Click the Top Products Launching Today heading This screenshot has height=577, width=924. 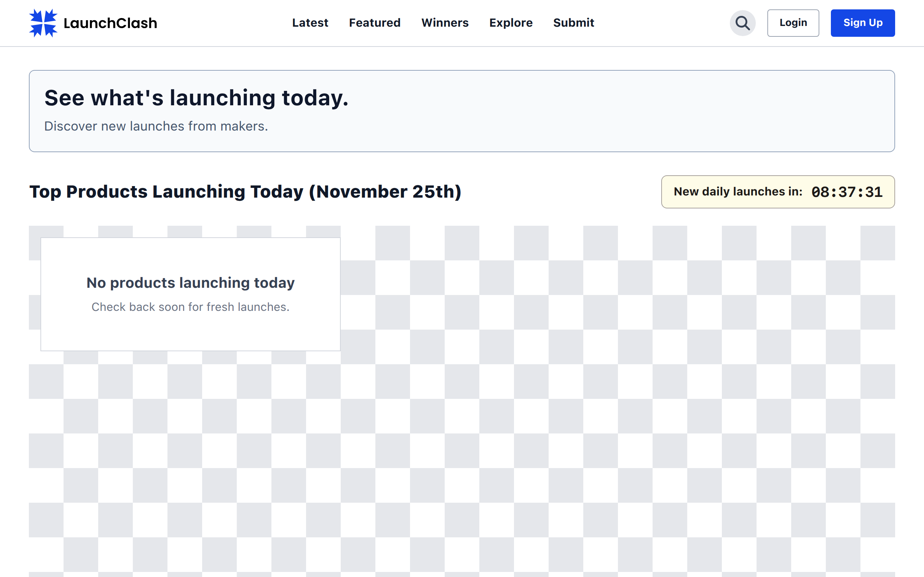(245, 191)
